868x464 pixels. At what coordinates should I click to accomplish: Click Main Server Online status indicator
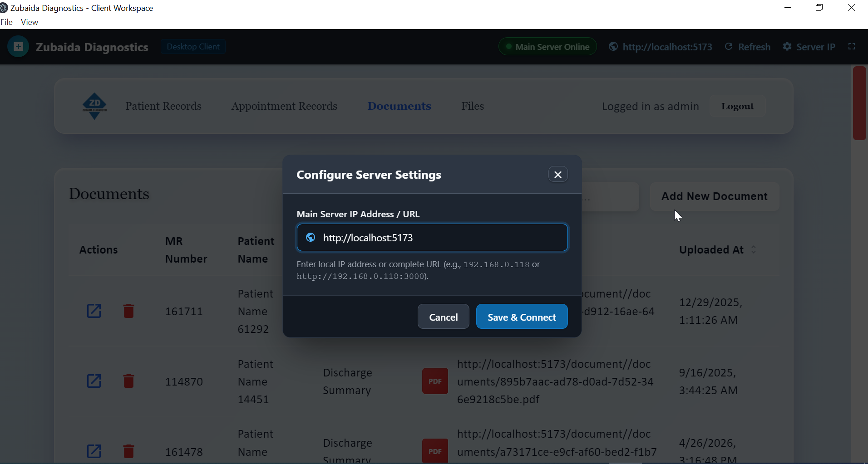pyautogui.click(x=547, y=47)
